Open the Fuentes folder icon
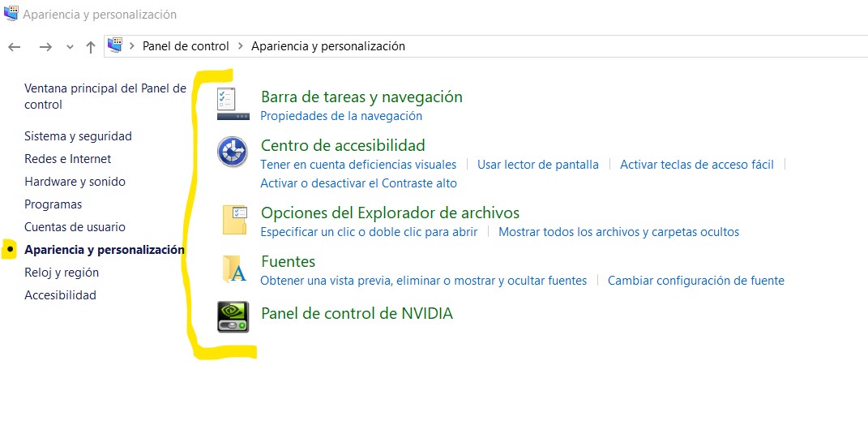This screenshot has height=421, width=868. 234,269
